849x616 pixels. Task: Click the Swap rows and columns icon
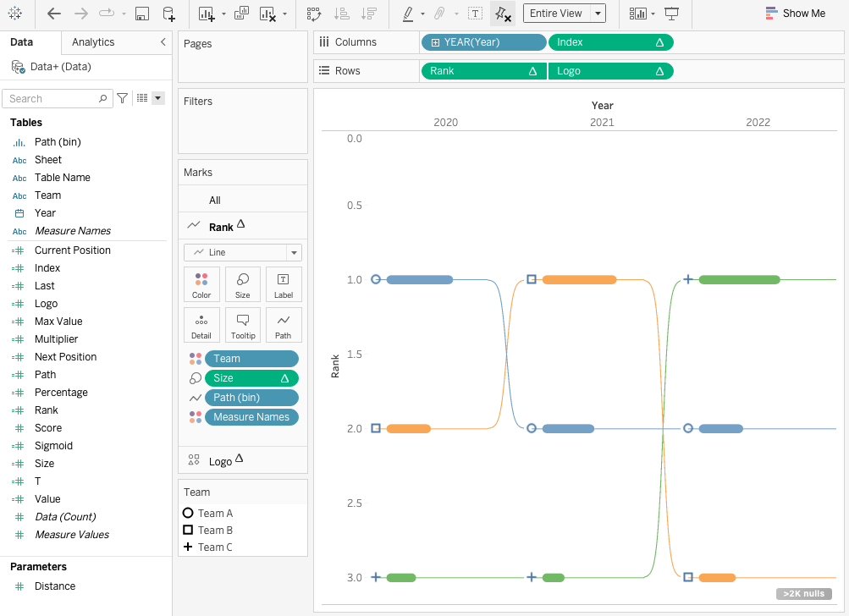[314, 14]
